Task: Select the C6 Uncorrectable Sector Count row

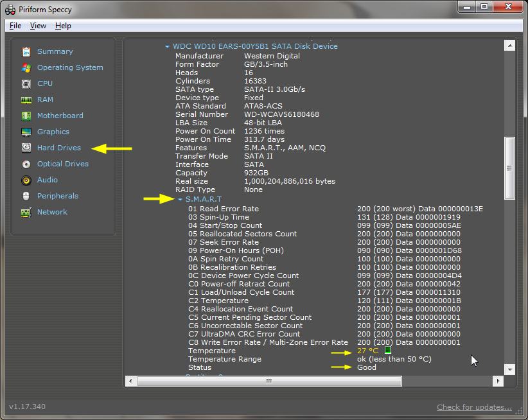Action: click(324, 326)
